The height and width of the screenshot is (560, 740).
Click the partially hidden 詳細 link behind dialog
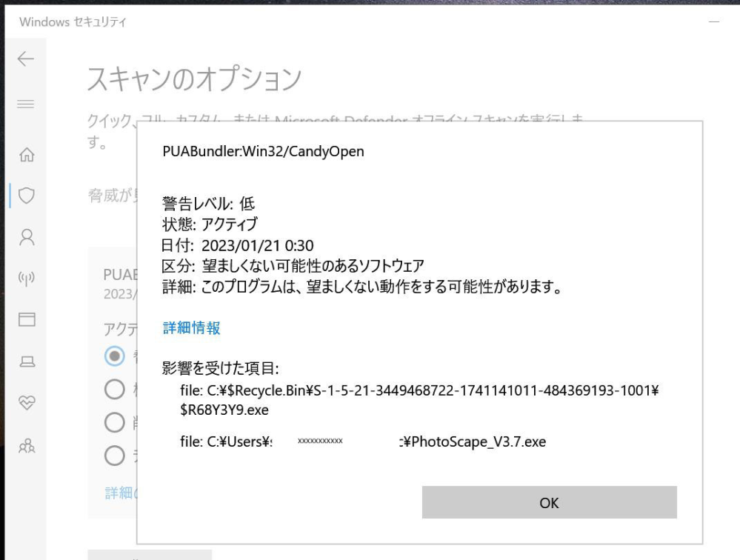click(x=120, y=493)
